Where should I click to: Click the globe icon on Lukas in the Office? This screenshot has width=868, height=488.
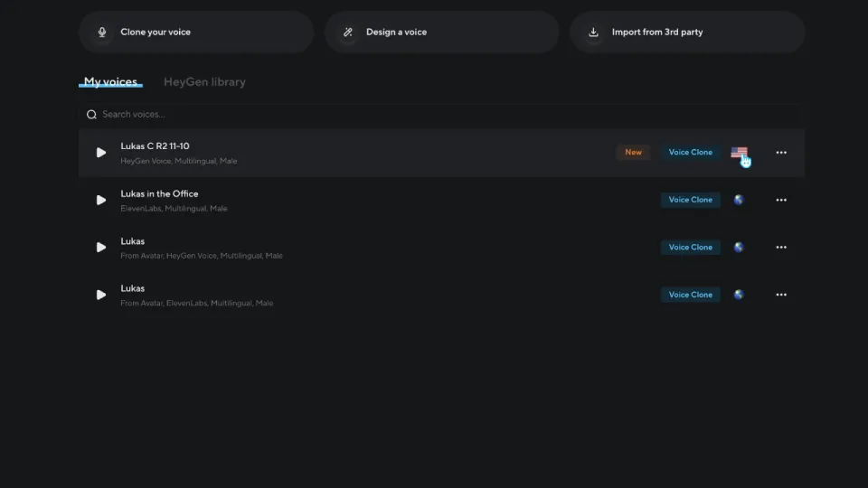point(739,200)
